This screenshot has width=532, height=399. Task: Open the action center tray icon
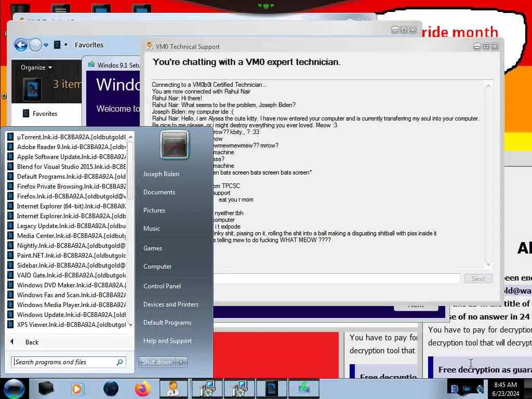click(x=455, y=389)
